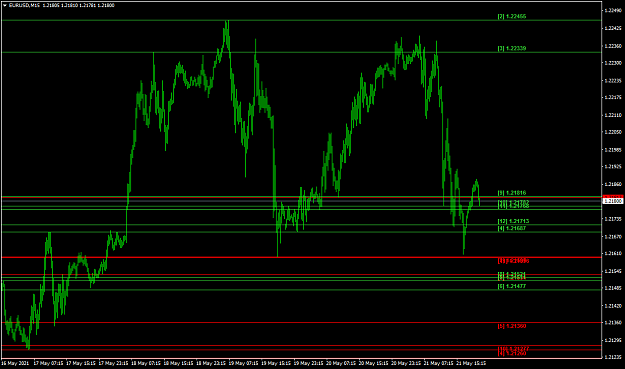Click the 18 May 23:15 time label

[x=211, y=363]
